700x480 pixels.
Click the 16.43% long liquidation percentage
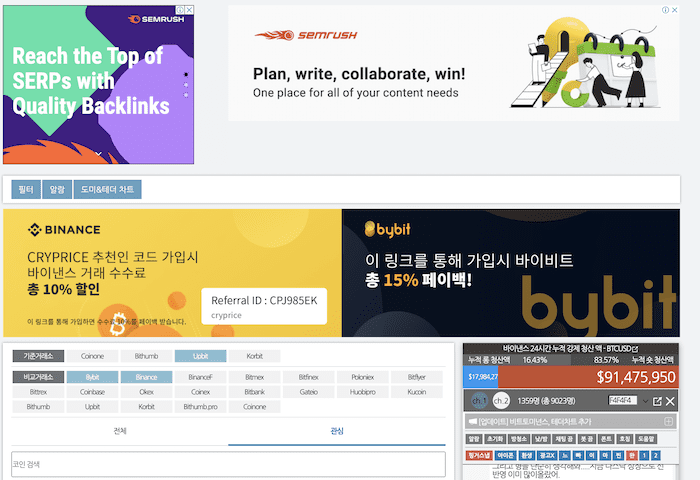tap(535, 360)
